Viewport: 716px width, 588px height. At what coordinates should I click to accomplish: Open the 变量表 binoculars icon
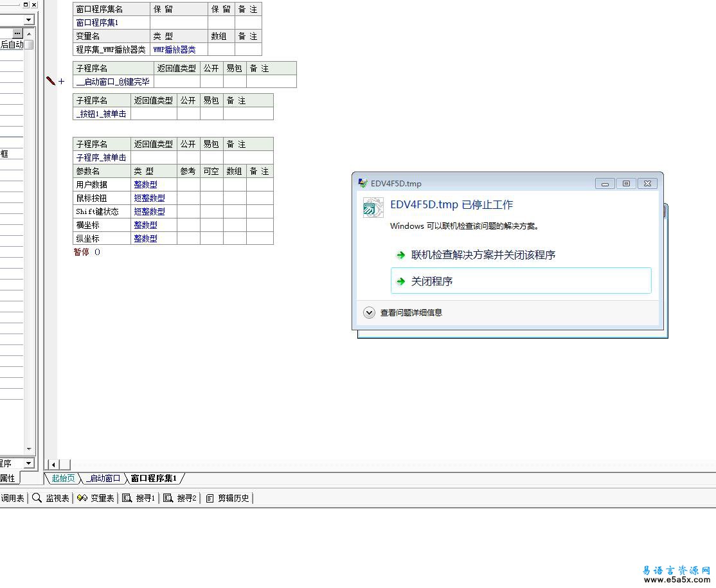pos(82,498)
